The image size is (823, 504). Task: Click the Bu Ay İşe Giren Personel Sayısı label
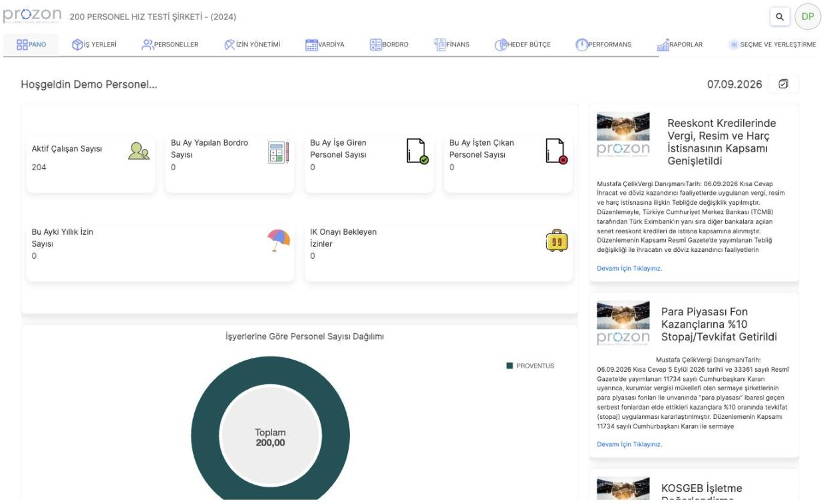338,149
